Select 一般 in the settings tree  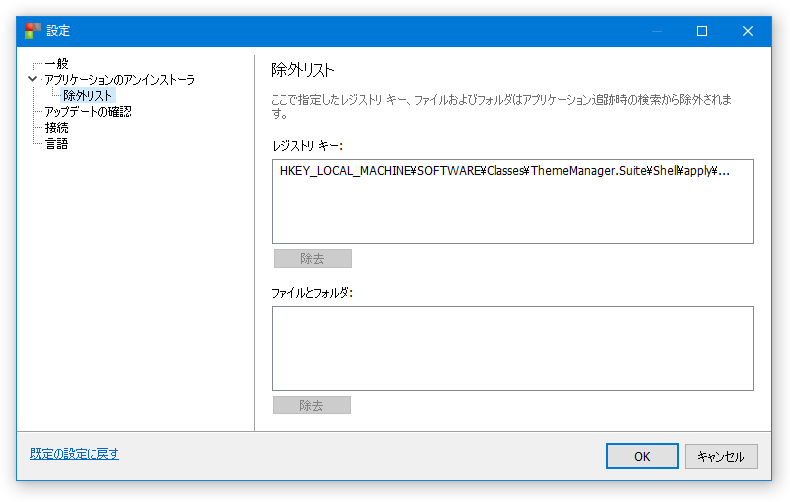tap(56, 64)
